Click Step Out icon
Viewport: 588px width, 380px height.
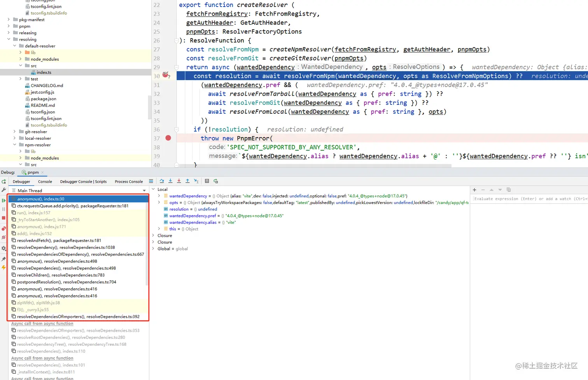pos(187,181)
